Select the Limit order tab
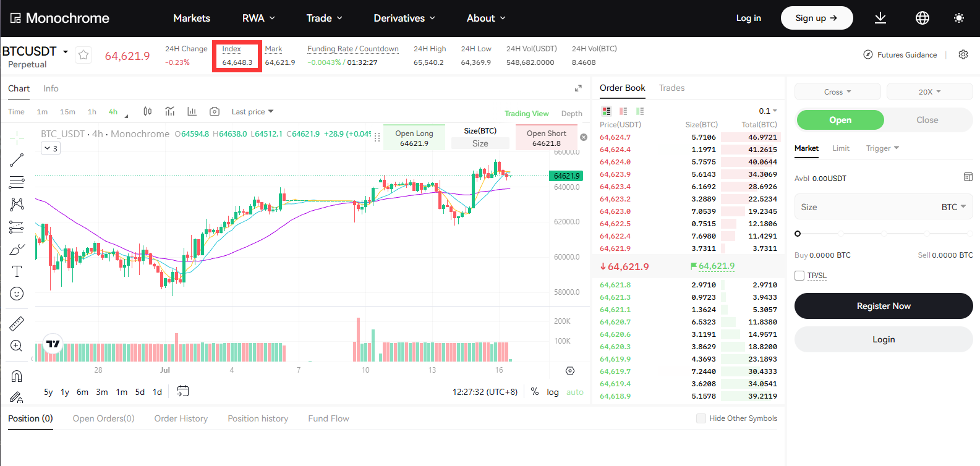 click(x=841, y=148)
